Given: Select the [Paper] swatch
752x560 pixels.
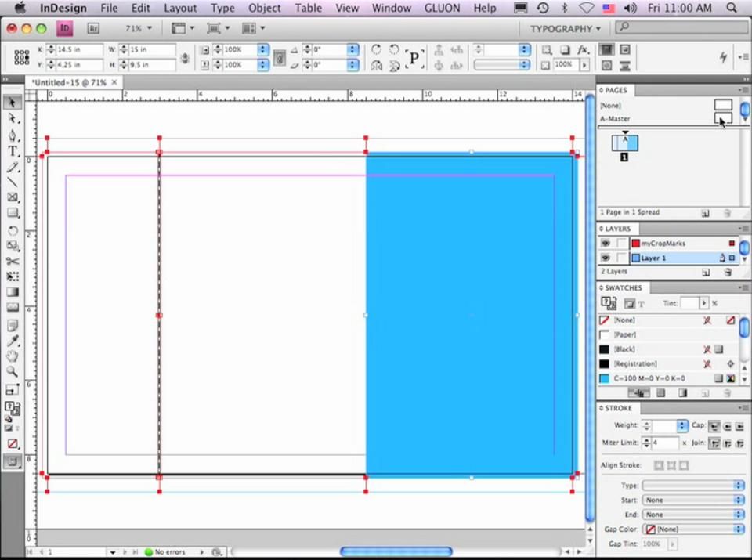Looking at the screenshot, I should coord(667,334).
